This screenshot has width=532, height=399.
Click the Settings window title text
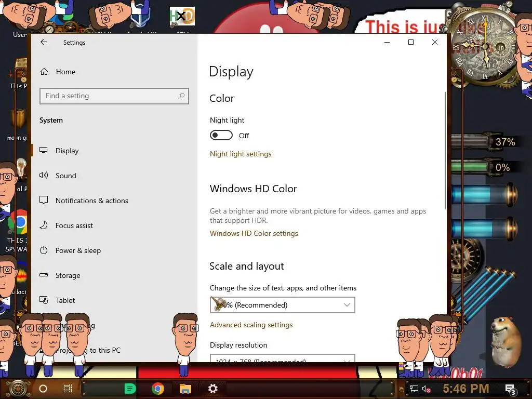pos(74,43)
